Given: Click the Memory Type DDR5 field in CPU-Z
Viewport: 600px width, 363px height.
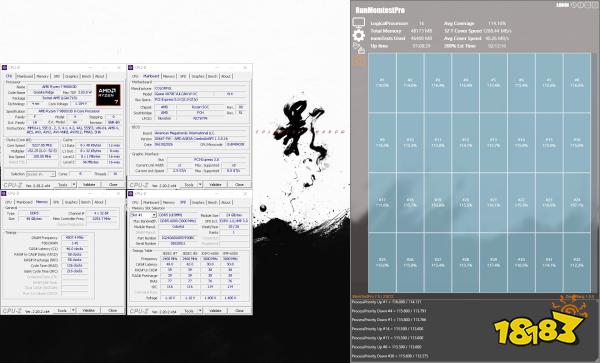Looking at the screenshot, I should tap(34, 213).
